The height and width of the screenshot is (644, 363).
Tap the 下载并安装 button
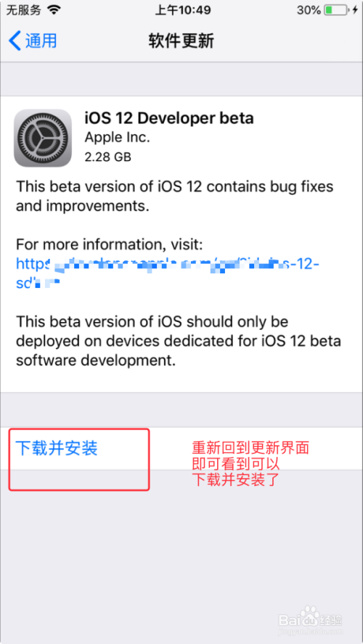(57, 448)
